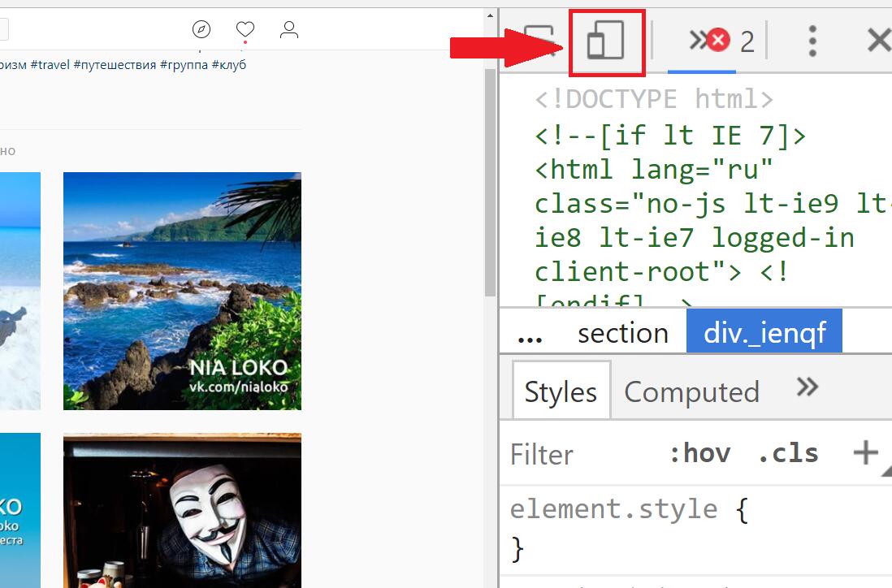
Task: Close the DevTools panel
Action: 878,40
